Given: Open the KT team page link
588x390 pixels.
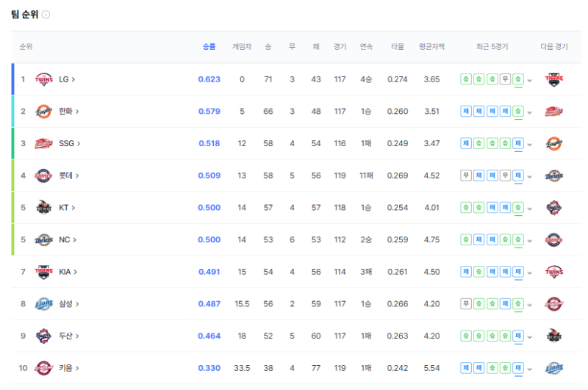Looking at the screenshot, I should pyautogui.click(x=67, y=208).
